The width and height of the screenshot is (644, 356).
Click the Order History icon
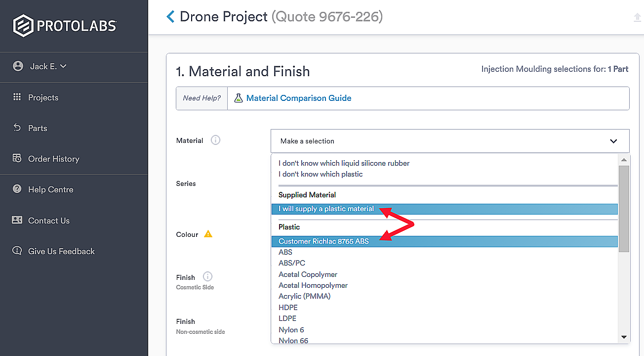point(17,158)
